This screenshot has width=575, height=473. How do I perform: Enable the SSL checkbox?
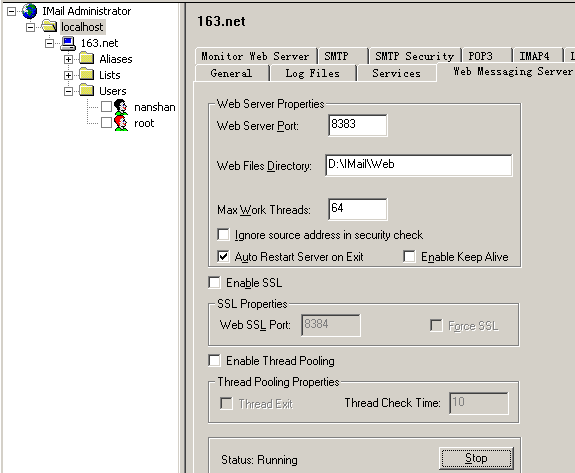coord(215,283)
